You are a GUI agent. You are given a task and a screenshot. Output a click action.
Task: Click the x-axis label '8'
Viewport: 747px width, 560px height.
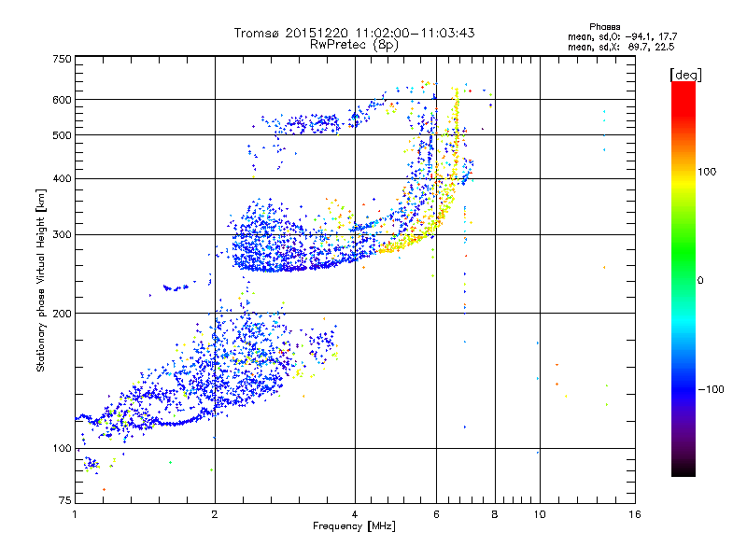pos(495,514)
